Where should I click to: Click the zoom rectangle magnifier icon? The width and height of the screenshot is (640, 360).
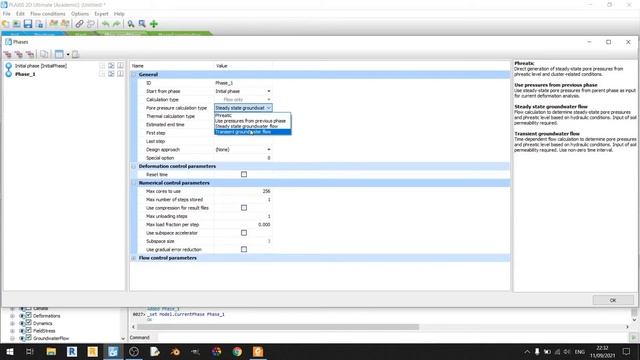pos(142,24)
